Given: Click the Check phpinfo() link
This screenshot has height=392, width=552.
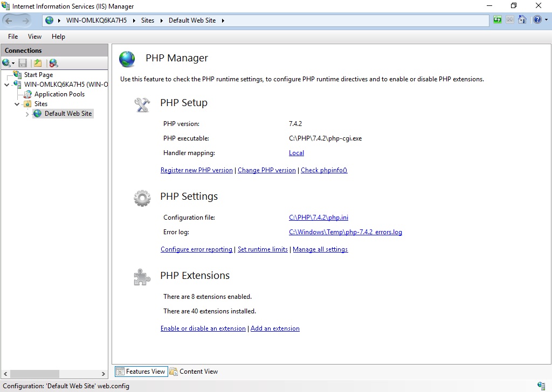Looking at the screenshot, I should pyautogui.click(x=324, y=170).
